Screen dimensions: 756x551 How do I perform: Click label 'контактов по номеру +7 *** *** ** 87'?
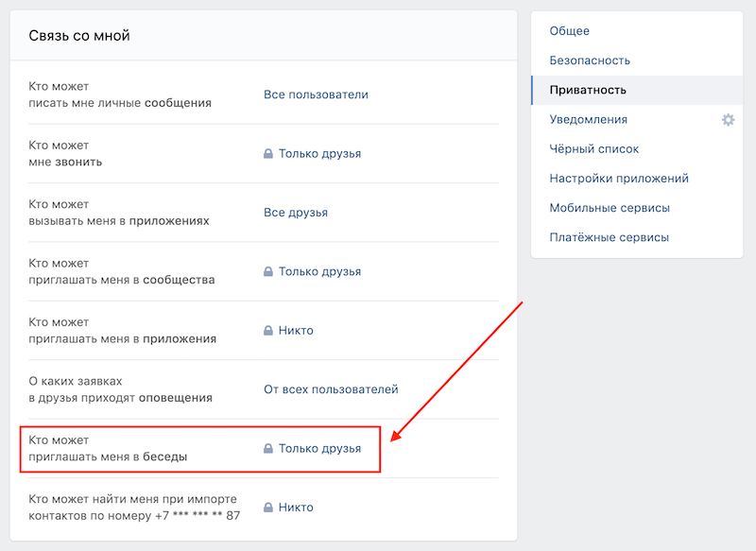(134, 516)
